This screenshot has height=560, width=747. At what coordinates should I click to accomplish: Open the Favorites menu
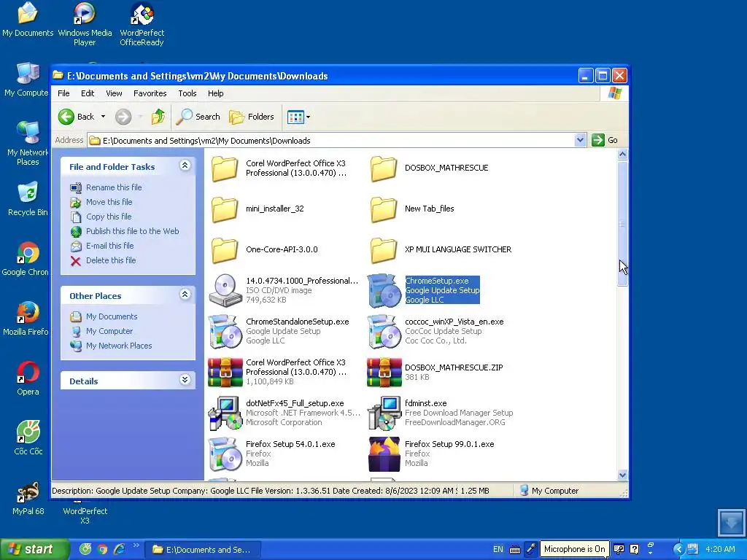point(150,93)
